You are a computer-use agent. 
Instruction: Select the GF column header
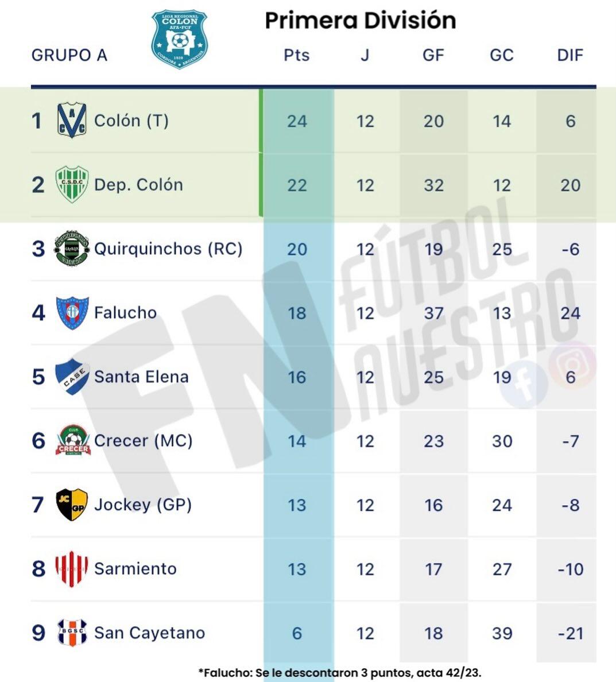point(433,55)
